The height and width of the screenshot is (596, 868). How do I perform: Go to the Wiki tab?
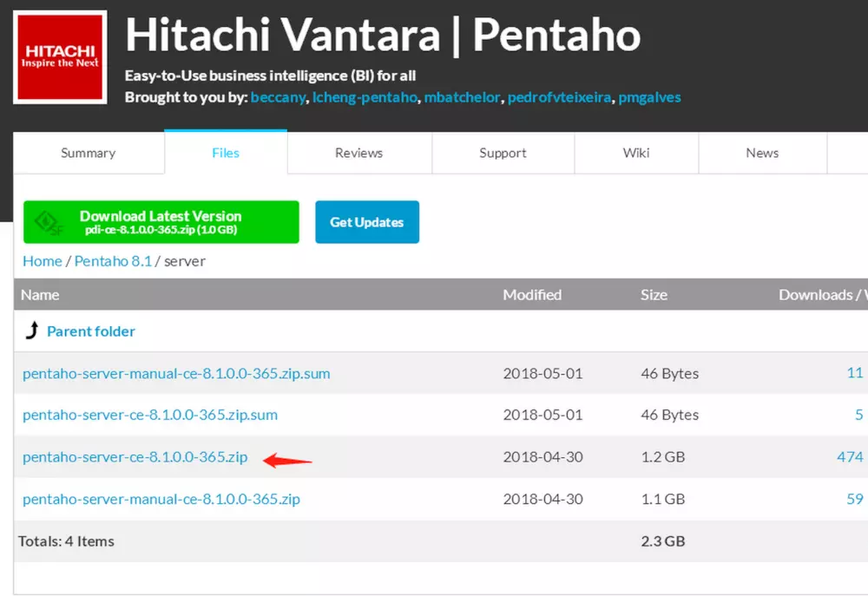pyautogui.click(x=636, y=153)
